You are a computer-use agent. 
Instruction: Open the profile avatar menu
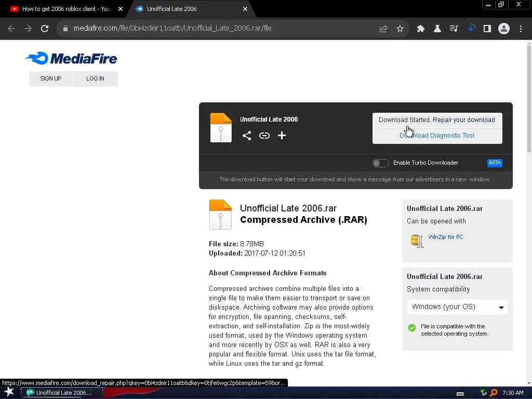click(x=504, y=29)
